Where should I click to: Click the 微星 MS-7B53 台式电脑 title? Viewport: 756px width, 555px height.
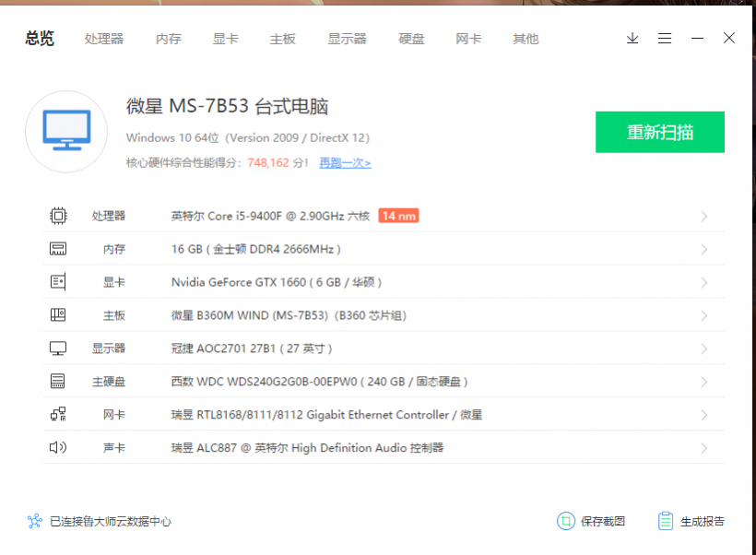pos(227,106)
